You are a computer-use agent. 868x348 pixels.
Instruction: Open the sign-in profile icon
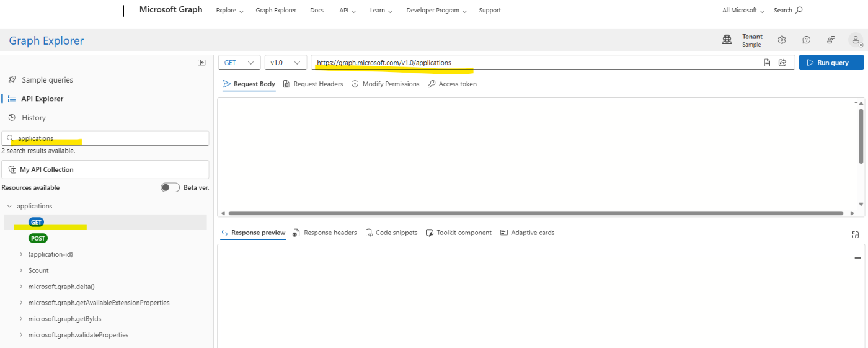(856, 40)
